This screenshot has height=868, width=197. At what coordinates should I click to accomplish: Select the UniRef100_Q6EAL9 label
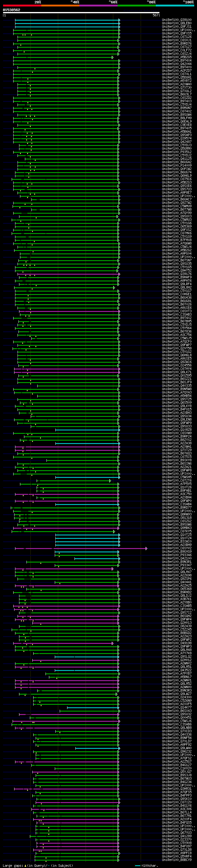[177, 122]
